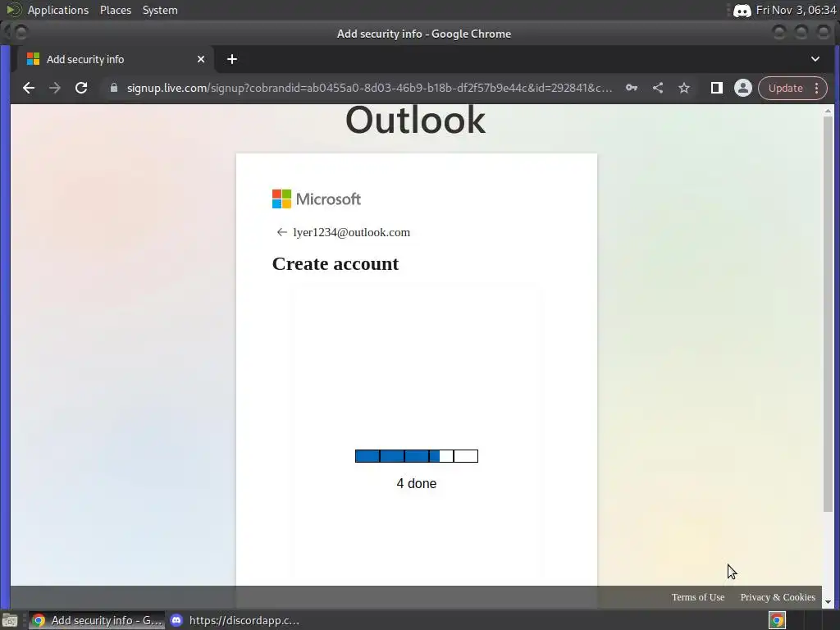Click the Discord tray icon
840x630 pixels.
point(742,10)
